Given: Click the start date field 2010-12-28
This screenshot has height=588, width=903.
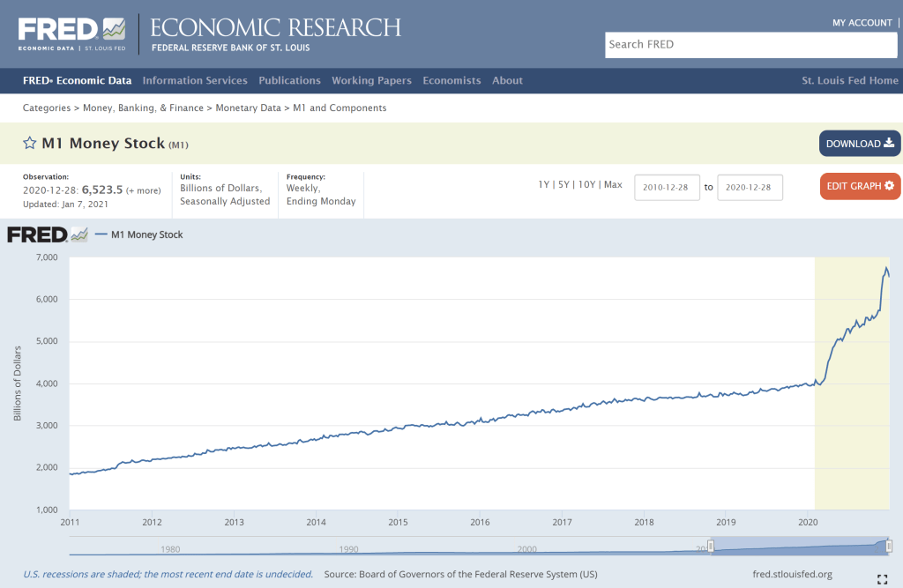Looking at the screenshot, I should [667, 188].
